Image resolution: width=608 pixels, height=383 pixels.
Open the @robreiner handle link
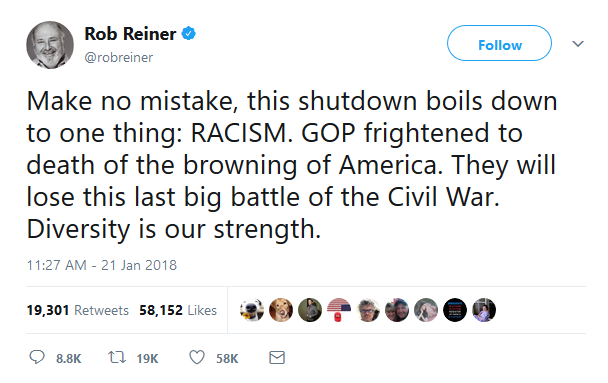coord(119,57)
